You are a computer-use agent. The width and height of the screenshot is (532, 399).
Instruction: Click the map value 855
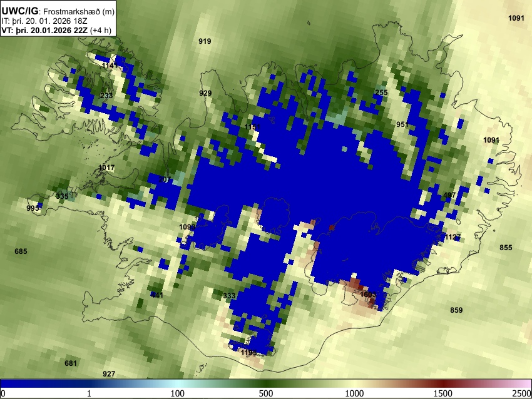point(506,248)
